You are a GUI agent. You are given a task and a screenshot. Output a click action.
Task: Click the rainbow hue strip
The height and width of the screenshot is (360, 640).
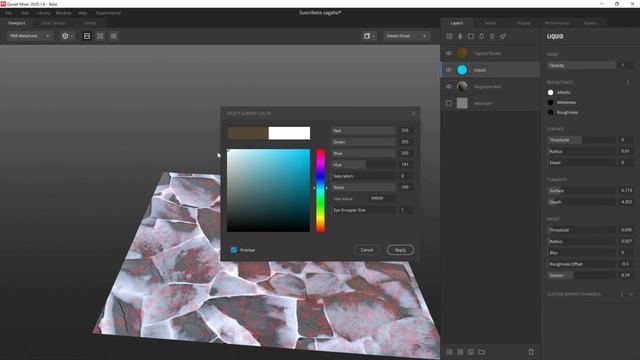click(320, 190)
